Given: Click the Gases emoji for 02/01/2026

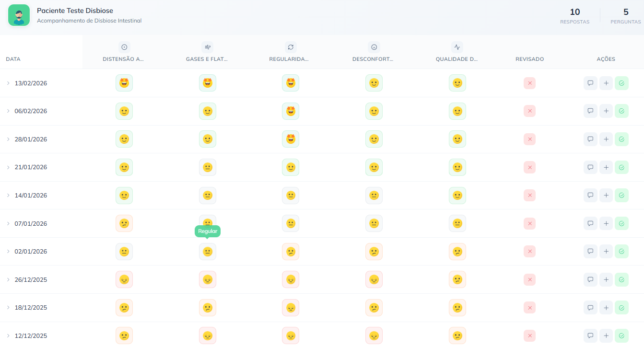Looking at the screenshot, I should [x=208, y=252].
